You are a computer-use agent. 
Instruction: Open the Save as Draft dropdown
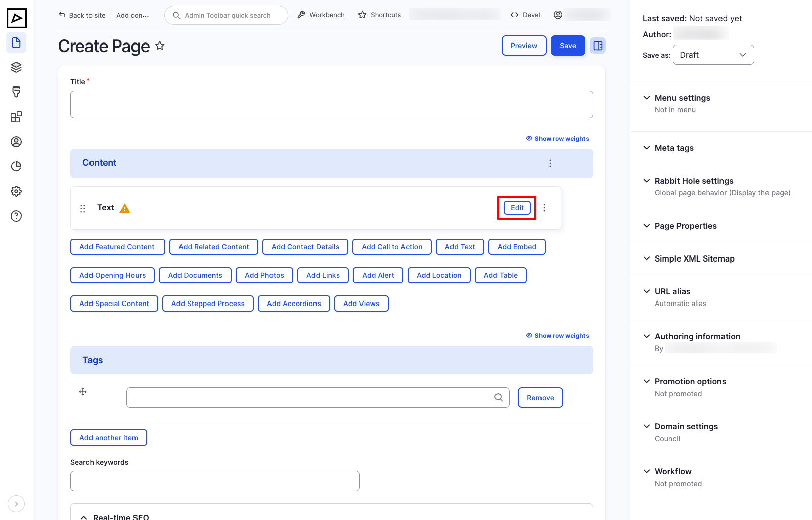(713, 55)
